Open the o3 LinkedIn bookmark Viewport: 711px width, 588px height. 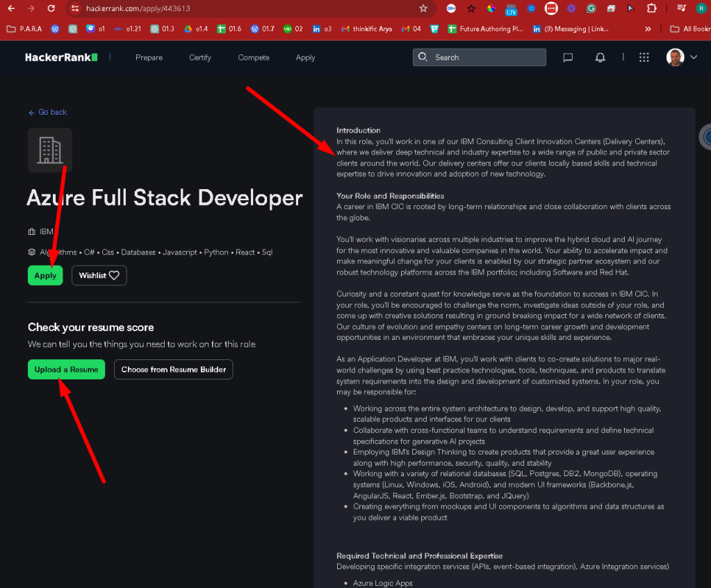tap(322, 28)
